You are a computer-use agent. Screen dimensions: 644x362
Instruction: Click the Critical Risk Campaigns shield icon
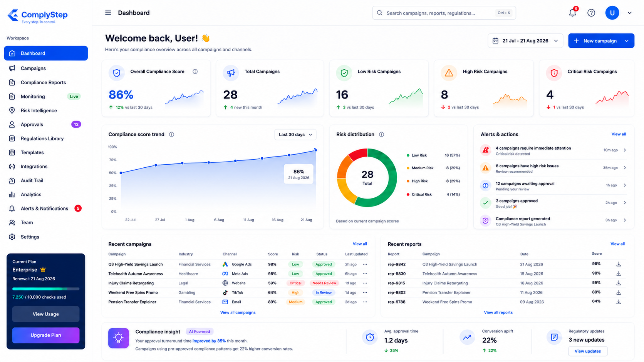pos(554,73)
